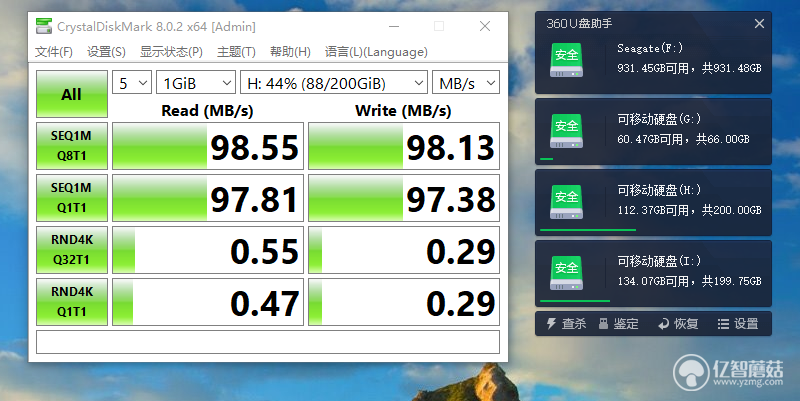Click the SEQ1M Q8T1 read result 98.55
This screenshot has width=800, height=401.
pos(208,146)
